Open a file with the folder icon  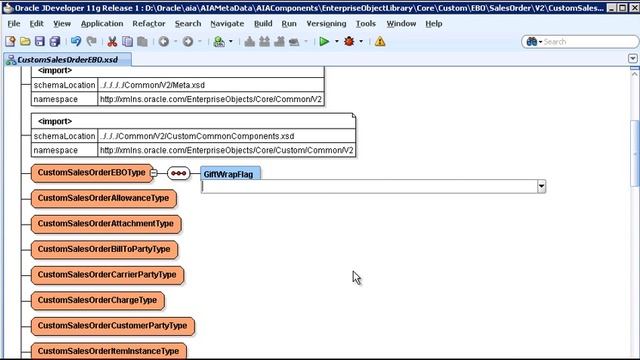(25, 41)
